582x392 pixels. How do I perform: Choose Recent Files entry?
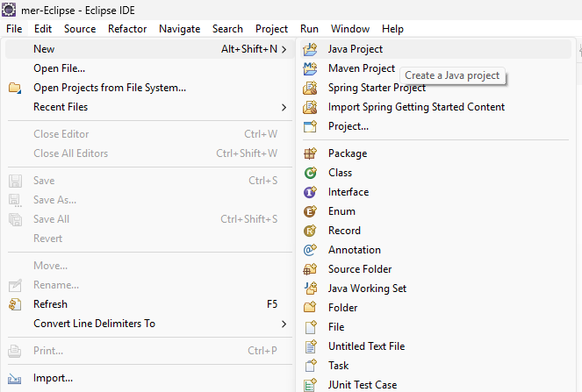(149, 107)
